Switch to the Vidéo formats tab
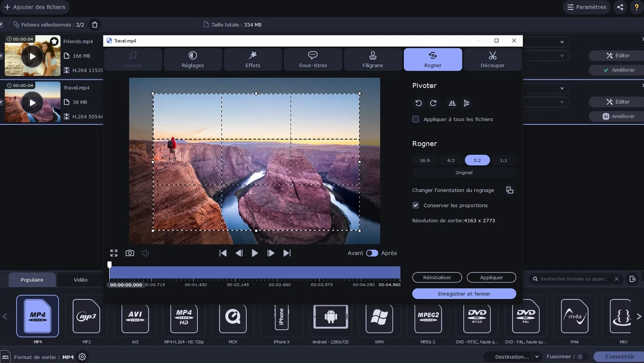Image resolution: width=644 pixels, height=363 pixels. (80, 280)
